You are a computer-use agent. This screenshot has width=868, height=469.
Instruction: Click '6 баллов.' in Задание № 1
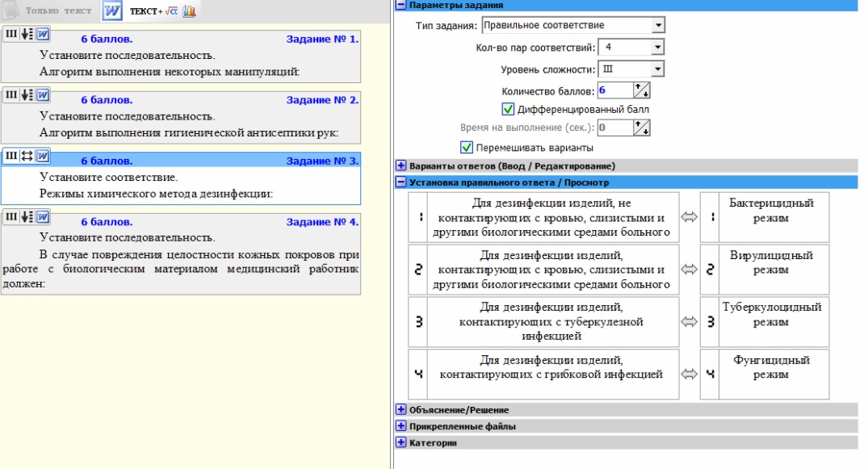pos(107,39)
